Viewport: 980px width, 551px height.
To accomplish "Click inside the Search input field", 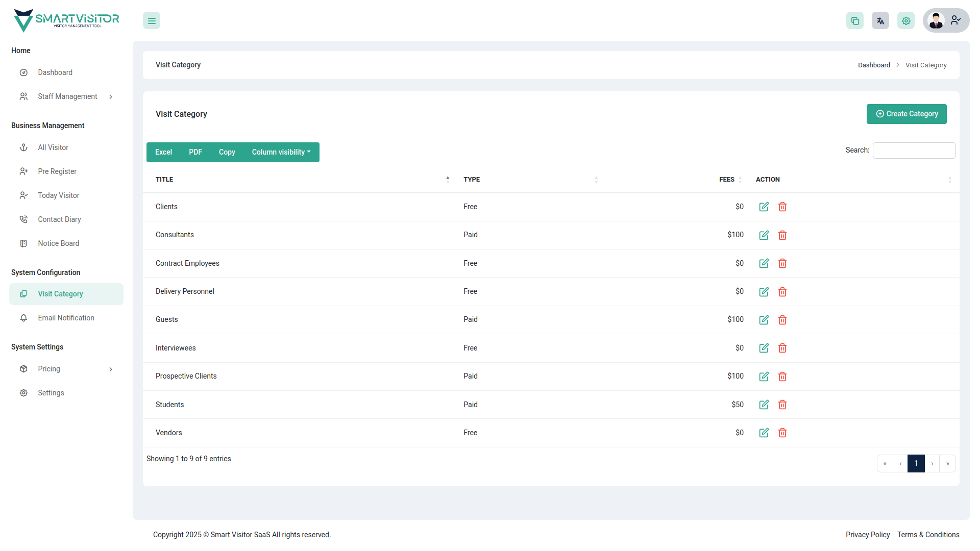I will pyautogui.click(x=914, y=150).
